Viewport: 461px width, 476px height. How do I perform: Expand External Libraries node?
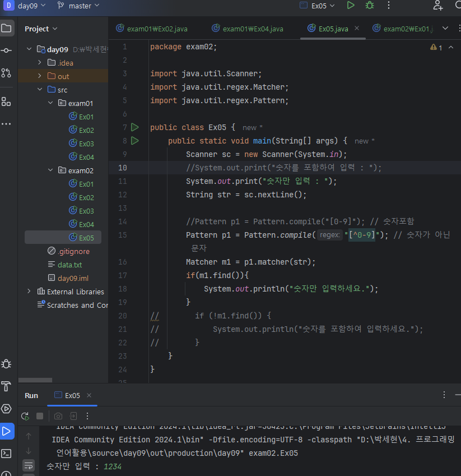(x=29, y=291)
